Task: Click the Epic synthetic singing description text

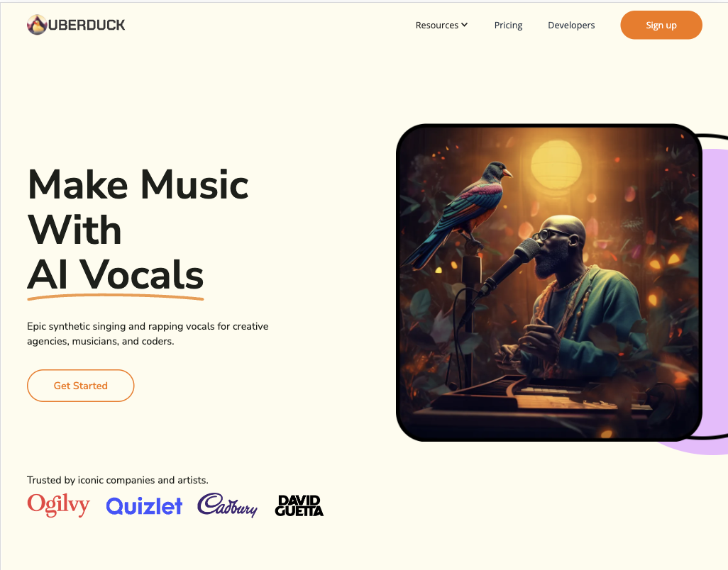Action: [148, 333]
